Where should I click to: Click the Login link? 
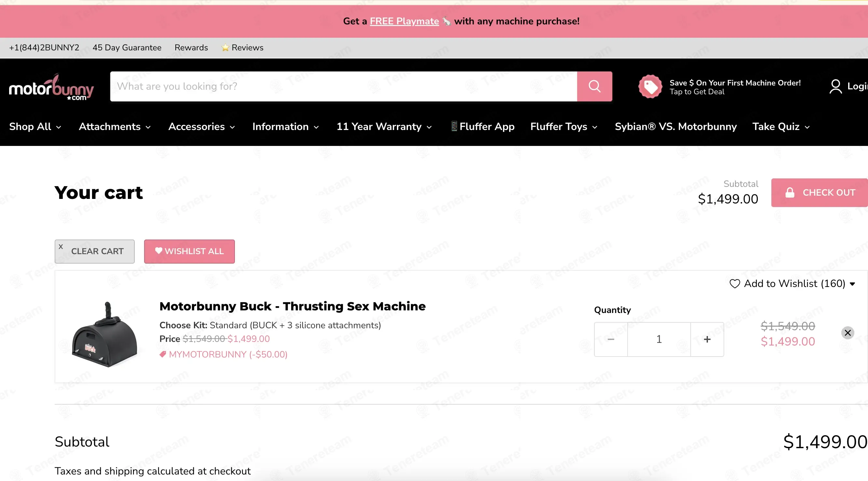click(857, 86)
